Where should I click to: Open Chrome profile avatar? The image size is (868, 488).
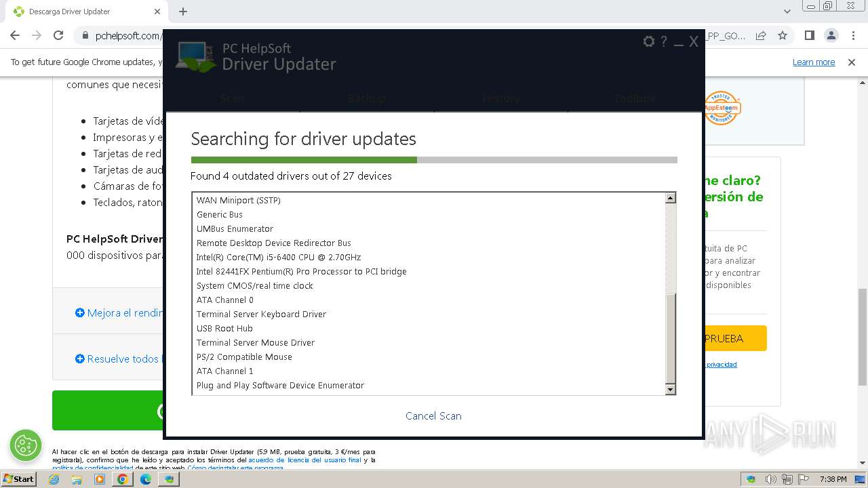[831, 35]
